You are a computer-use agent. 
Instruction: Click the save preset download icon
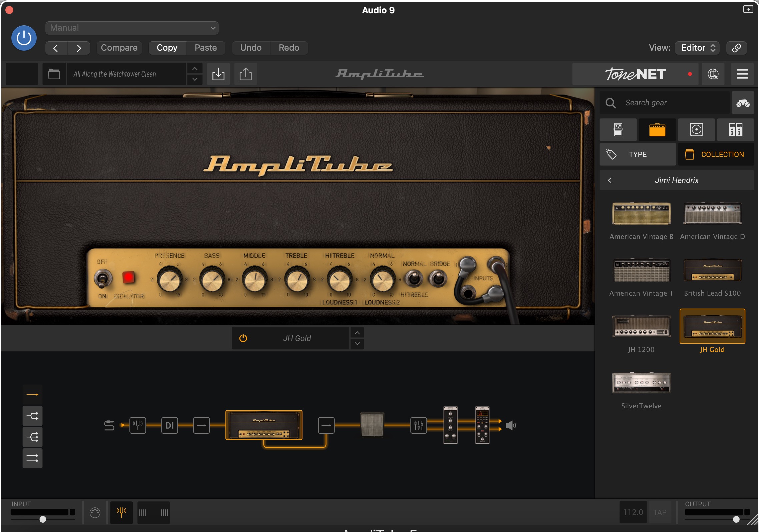point(218,74)
